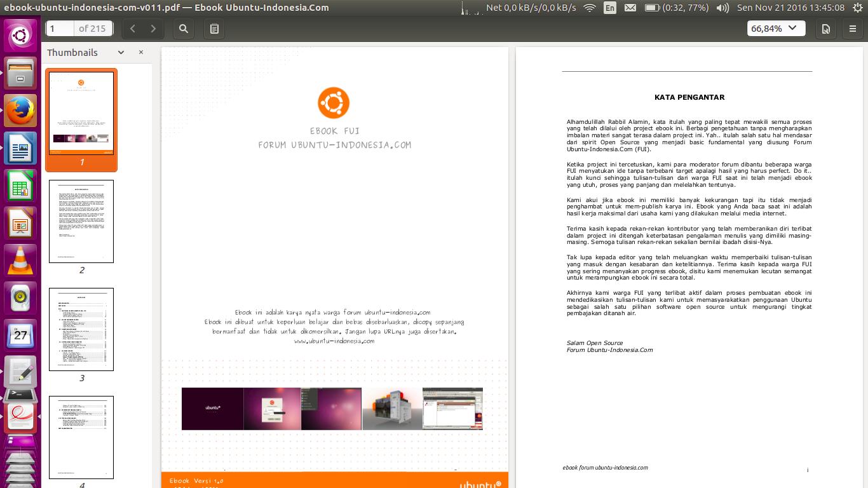Click the paragraph starting Terima kasih kepada
The height and width of the screenshot is (488, 868).
pyautogui.click(x=689, y=235)
